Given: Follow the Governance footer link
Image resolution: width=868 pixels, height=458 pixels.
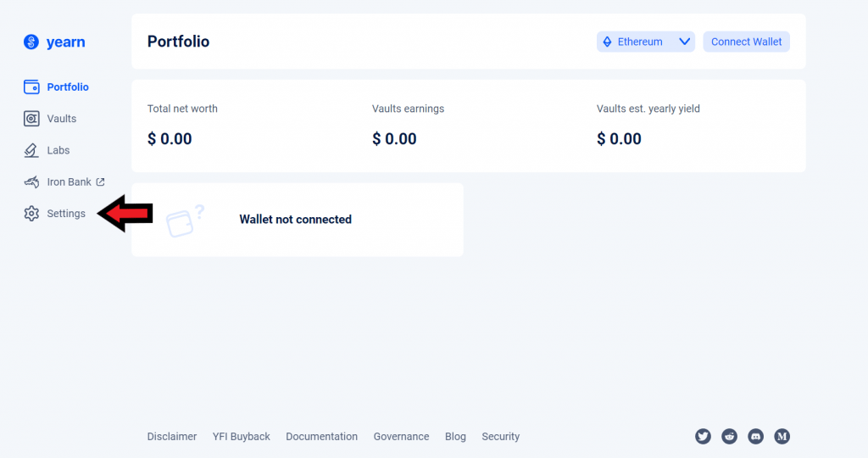Looking at the screenshot, I should (401, 437).
